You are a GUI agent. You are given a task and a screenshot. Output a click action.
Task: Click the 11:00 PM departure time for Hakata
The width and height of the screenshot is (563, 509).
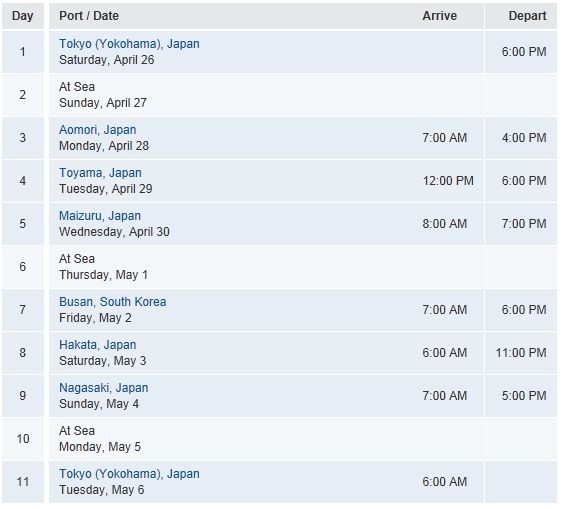[521, 352]
